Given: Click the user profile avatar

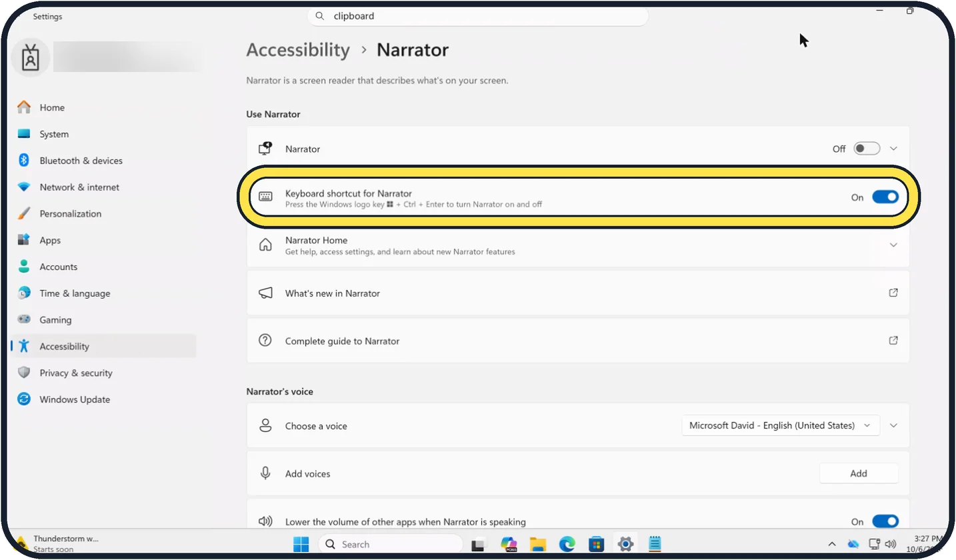Looking at the screenshot, I should pos(30,58).
